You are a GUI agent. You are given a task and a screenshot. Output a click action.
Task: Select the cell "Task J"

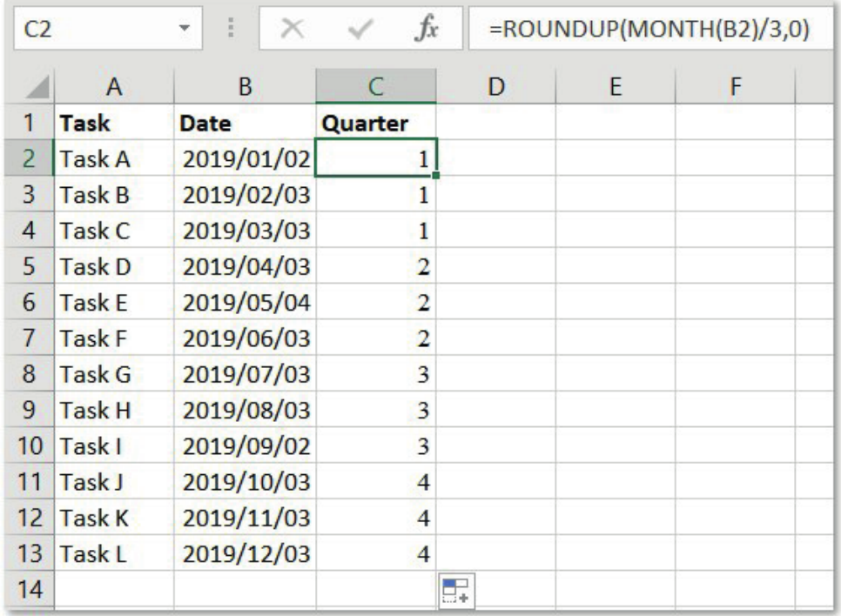(x=114, y=481)
